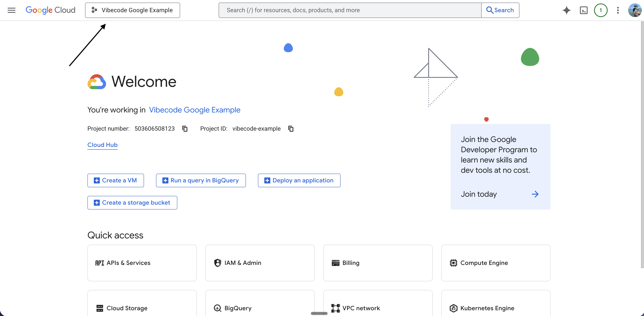The height and width of the screenshot is (316, 644).
Task: Click Join today link in promo card
Action: pos(479,194)
